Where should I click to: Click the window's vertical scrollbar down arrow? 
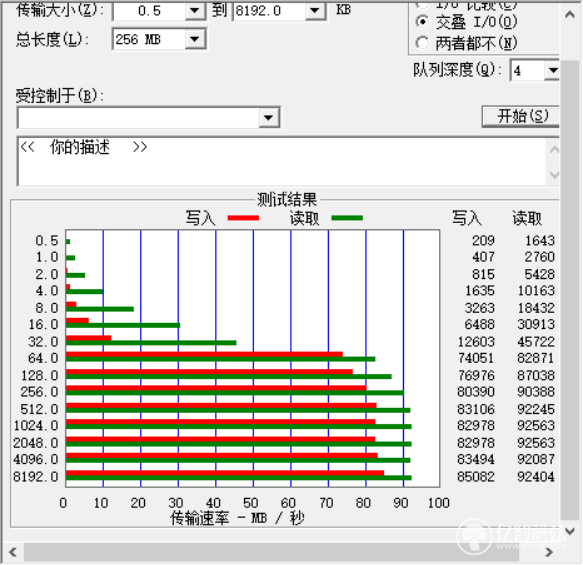570,531
